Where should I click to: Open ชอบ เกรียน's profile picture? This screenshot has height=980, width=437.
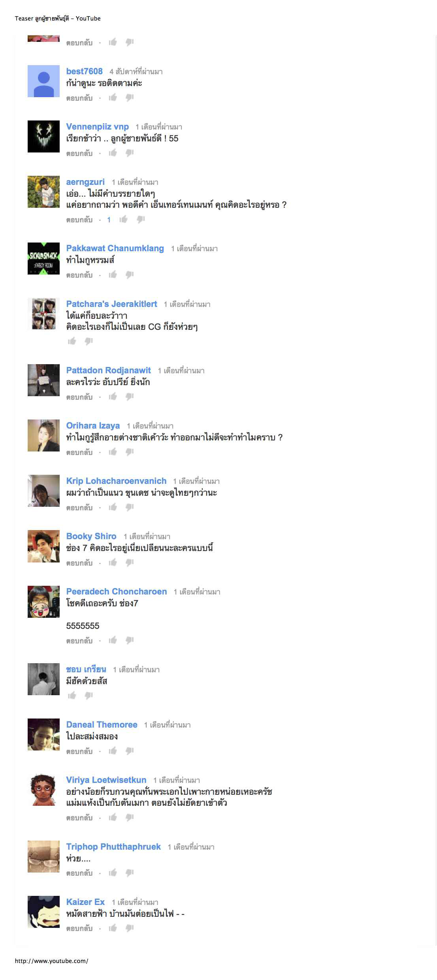point(43,679)
